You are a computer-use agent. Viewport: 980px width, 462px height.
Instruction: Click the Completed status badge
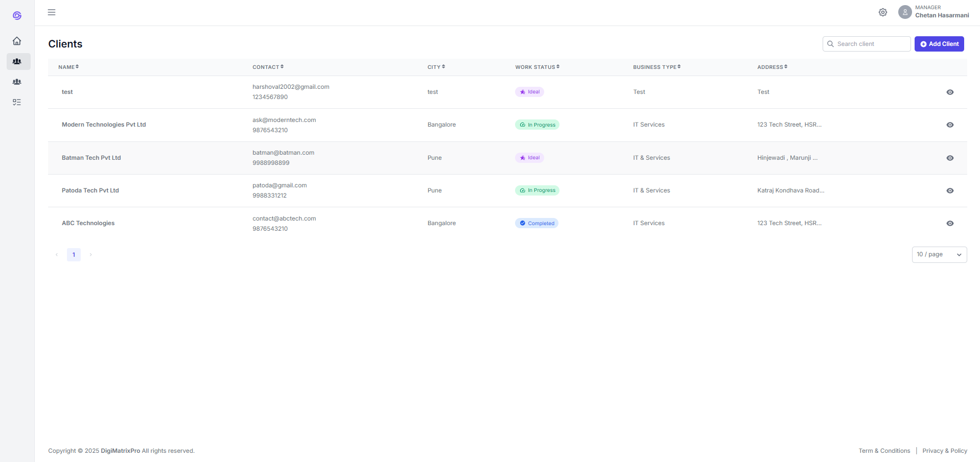536,224
